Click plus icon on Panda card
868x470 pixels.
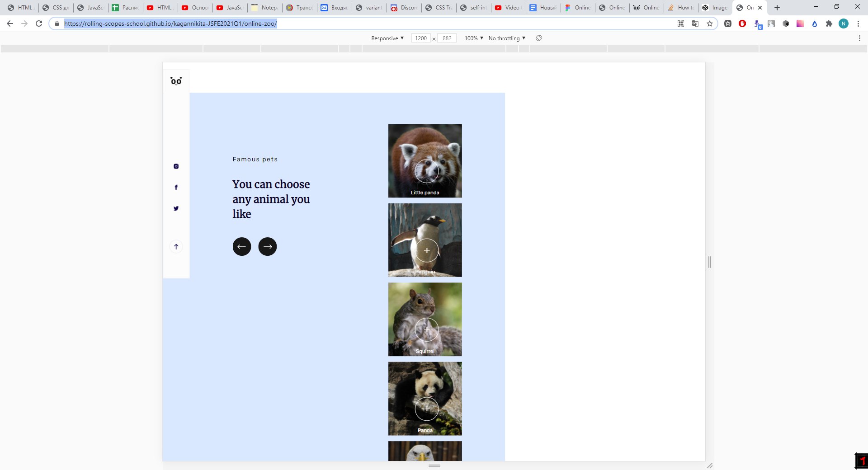(x=427, y=409)
